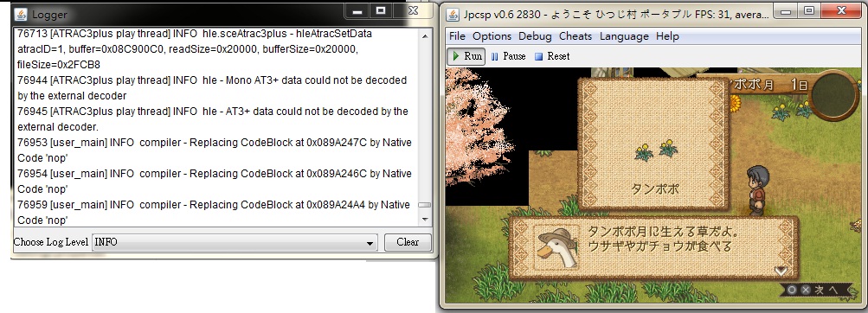The height and width of the screenshot is (313, 868).
Task: Click the タンポポ月に生える草だよ dialog line
Action: coord(663,231)
